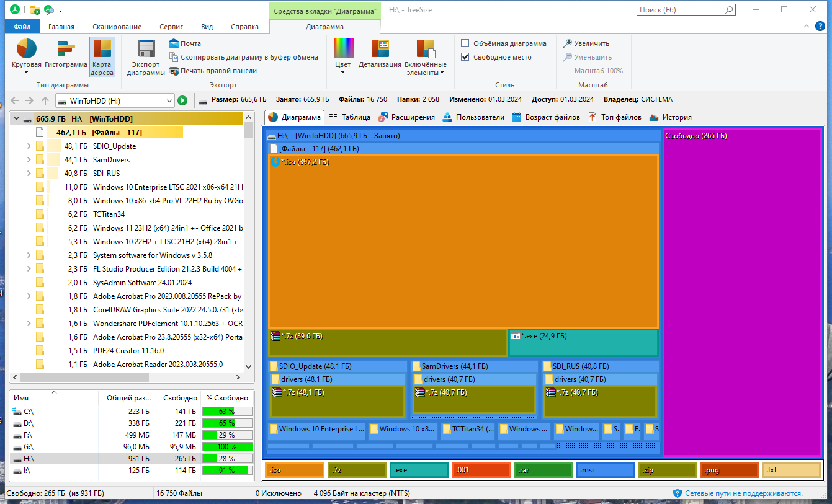Image resolution: width=832 pixels, height=504 pixels.
Task: Uncheck the Свободное место checkbox
Action: tap(465, 57)
